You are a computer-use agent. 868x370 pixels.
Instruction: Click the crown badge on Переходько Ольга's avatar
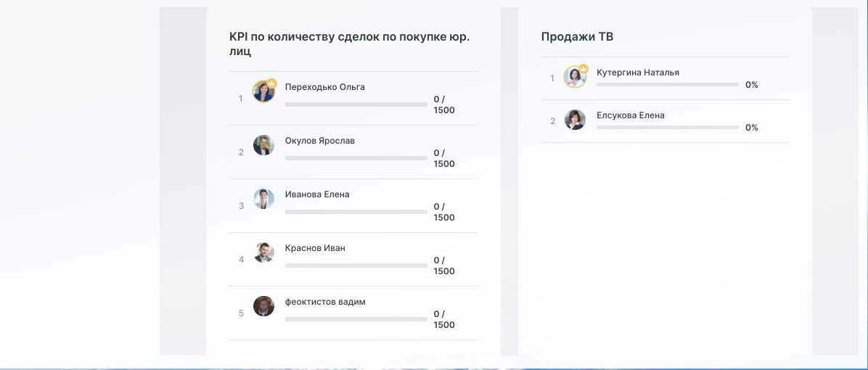pyautogui.click(x=272, y=83)
